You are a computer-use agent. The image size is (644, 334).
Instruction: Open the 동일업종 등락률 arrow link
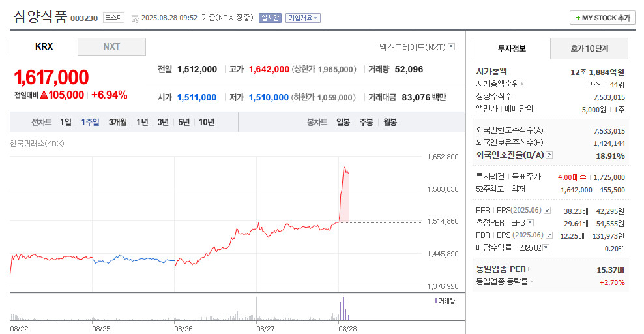[531, 281]
